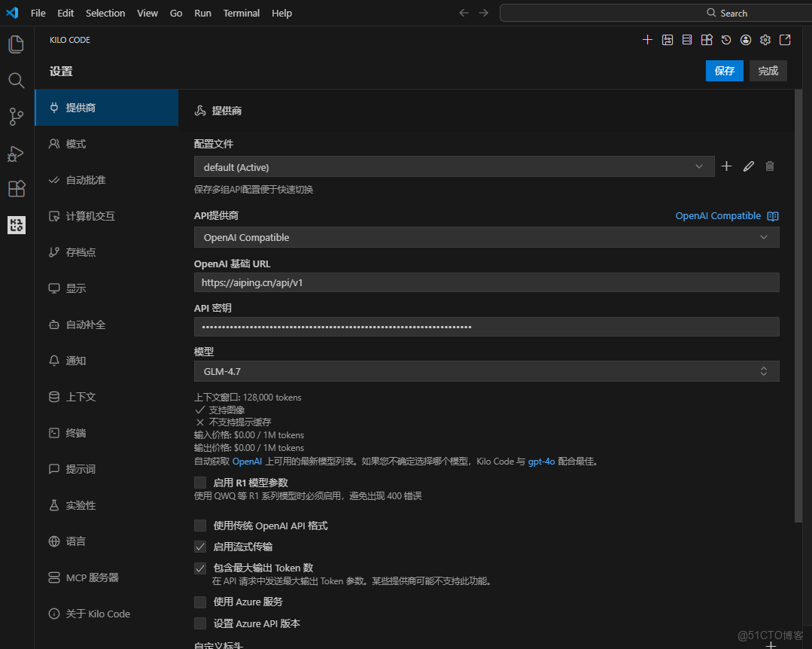Viewport: 812px width, 649px height.
Task: Click the plus icon to start new task
Action: click(648, 39)
